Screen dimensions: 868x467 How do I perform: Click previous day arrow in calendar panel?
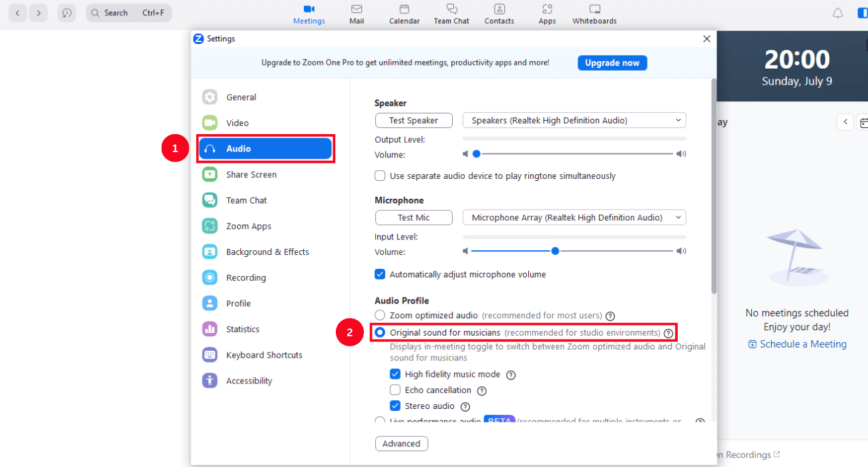(x=845, y=122)
